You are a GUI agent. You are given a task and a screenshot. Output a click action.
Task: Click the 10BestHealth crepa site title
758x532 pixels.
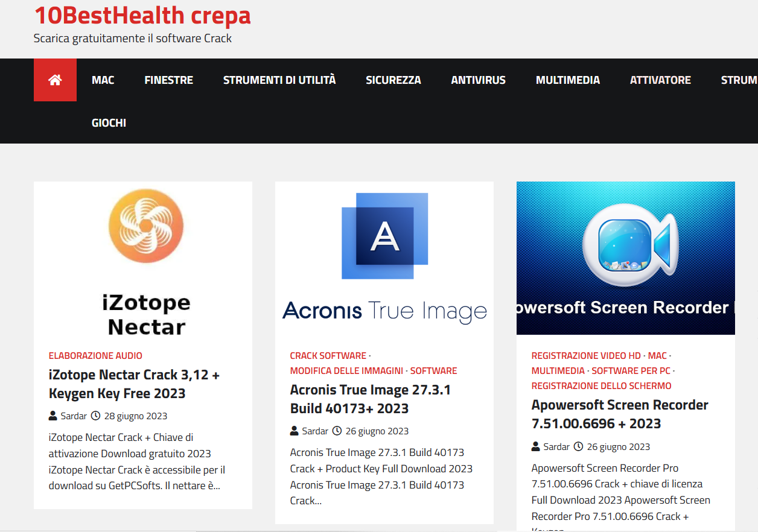[x=142, y=16]
